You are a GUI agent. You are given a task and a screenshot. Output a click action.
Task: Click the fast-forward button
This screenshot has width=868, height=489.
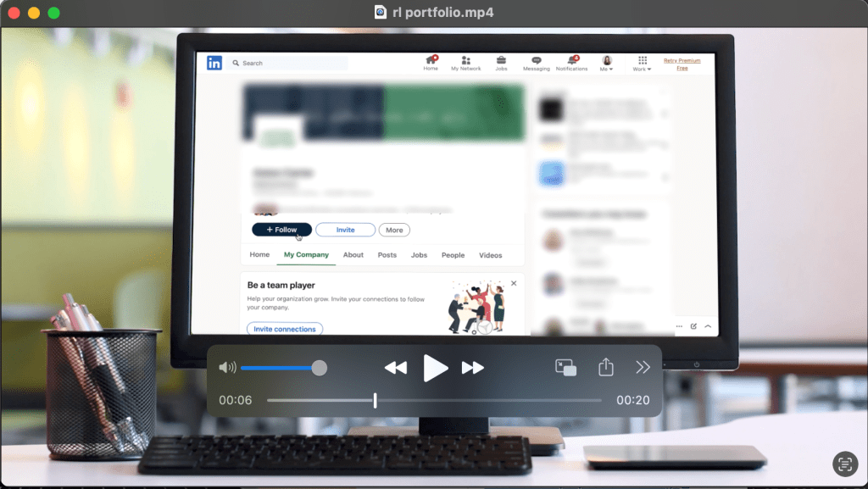pyautogui.click(x=473, y=368)
